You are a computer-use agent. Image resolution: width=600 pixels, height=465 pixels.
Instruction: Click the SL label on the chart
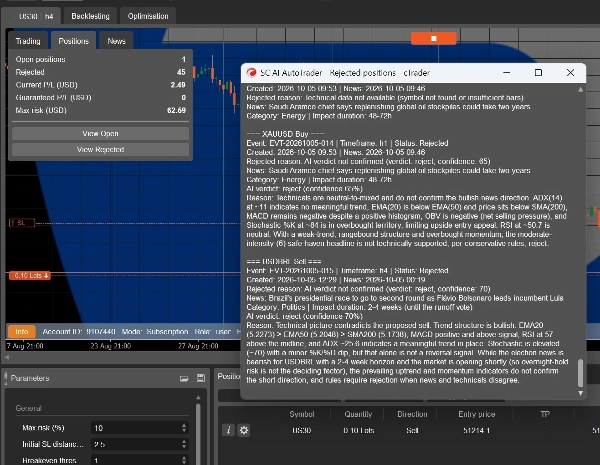22,223
